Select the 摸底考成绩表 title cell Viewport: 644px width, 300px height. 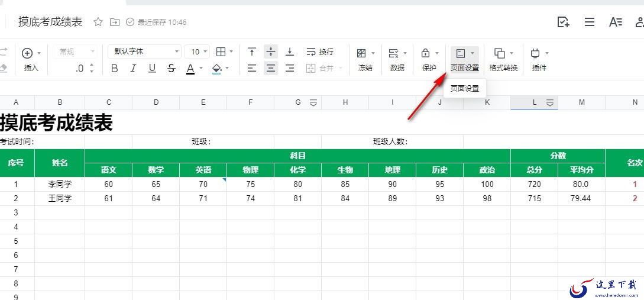(56, 122)
